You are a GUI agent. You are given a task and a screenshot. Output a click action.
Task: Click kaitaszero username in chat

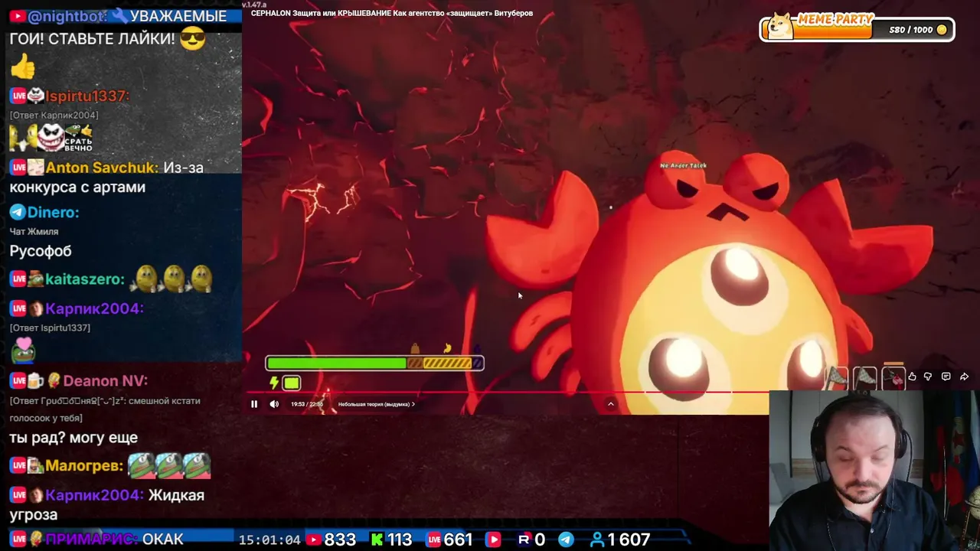point(84,279)
